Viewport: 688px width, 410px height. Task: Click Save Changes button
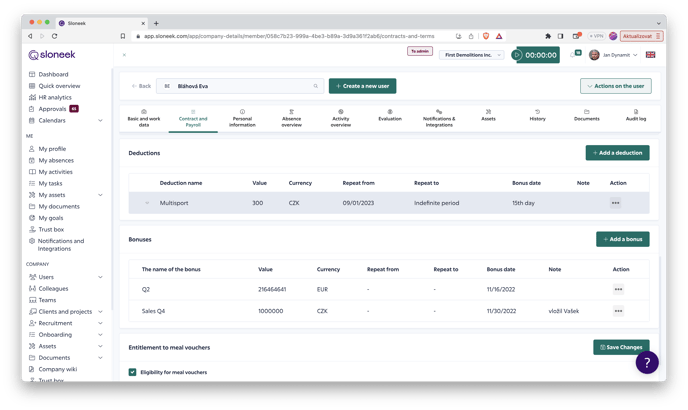[621, 347]
